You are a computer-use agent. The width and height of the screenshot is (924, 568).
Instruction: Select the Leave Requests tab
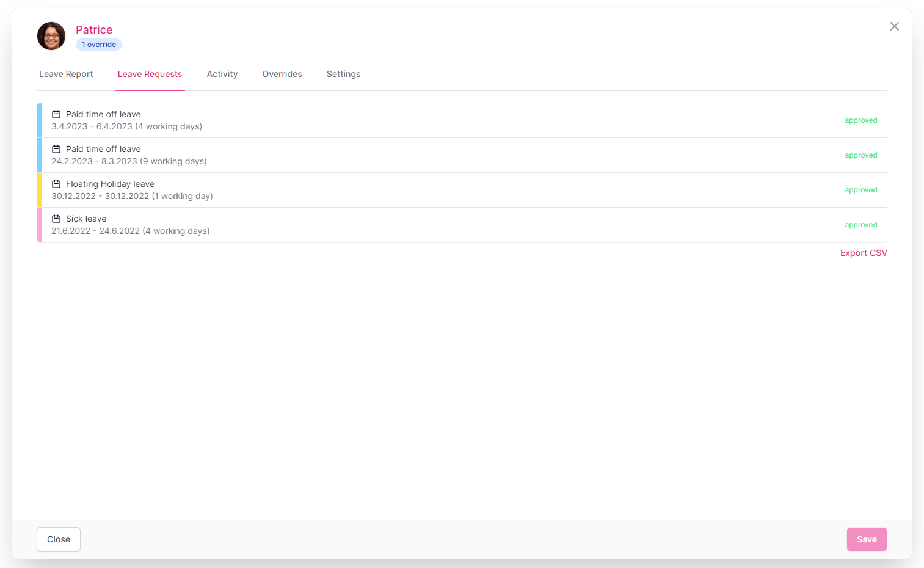coord(150,74)
